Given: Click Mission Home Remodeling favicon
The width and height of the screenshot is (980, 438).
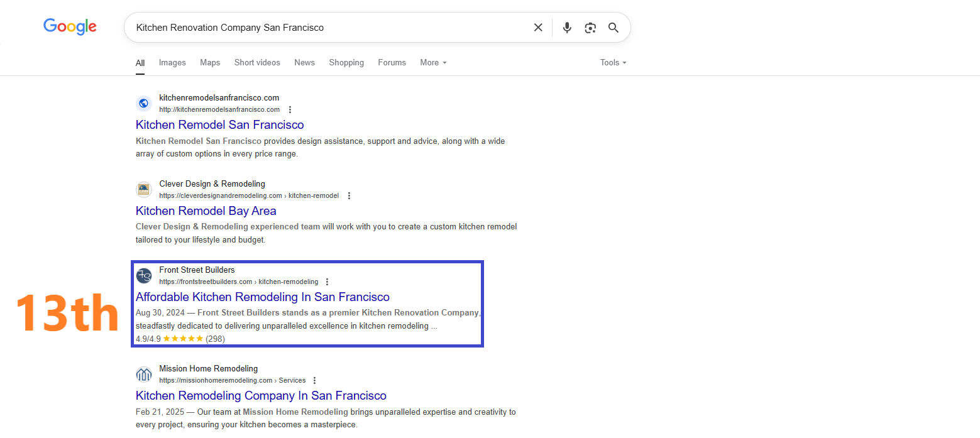Looking at the screenshot, I should tap(144, 375).
